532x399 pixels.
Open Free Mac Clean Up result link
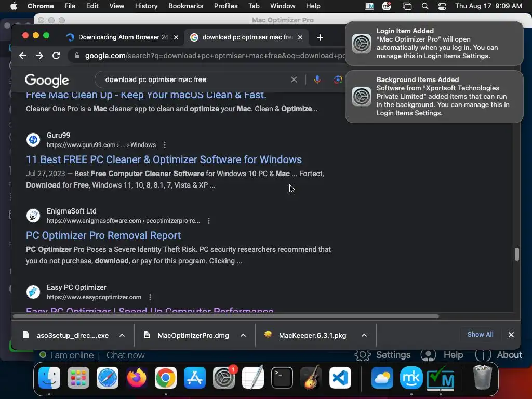tap(146, 95)
